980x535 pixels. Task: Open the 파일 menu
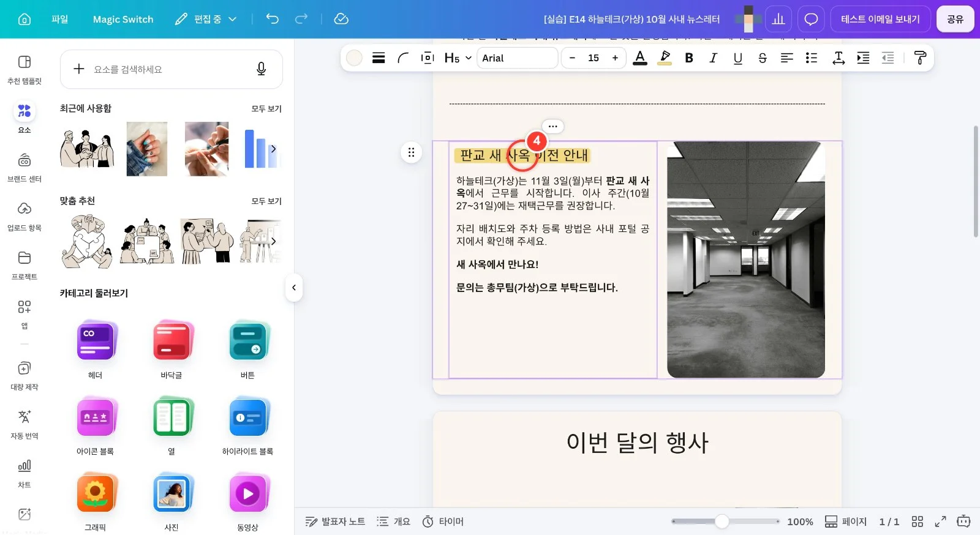pyautogui.click(x=60, y=19)
